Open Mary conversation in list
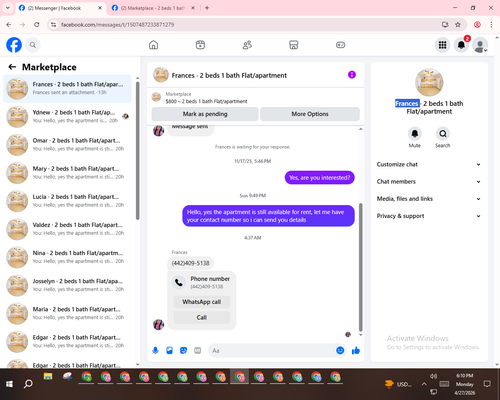The height and width of the screenshot is (400, 500). point(67,173)
